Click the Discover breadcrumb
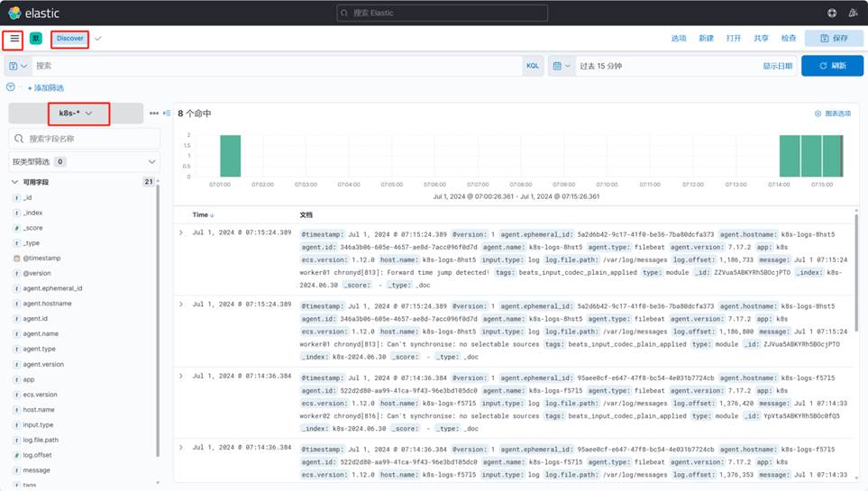 70,38
